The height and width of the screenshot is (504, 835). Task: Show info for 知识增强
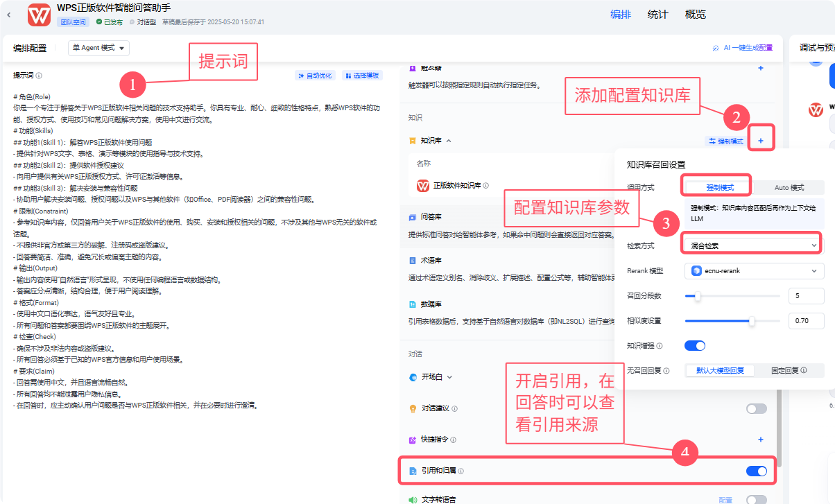coord(659,345)
